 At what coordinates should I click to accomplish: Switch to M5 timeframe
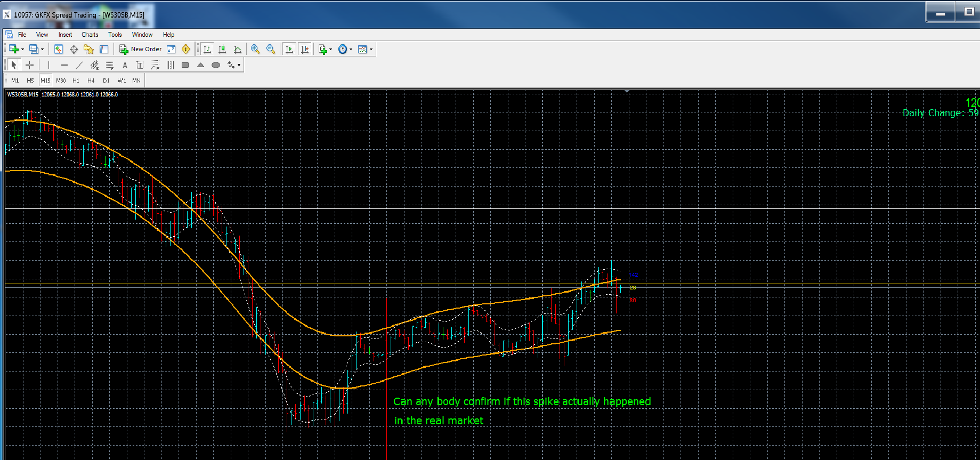(x=30, y=80)
